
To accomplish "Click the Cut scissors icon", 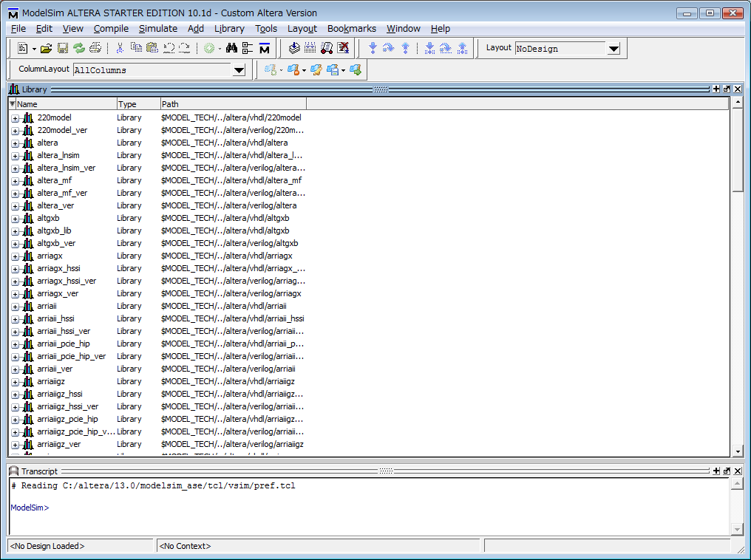I will point(120,48).
